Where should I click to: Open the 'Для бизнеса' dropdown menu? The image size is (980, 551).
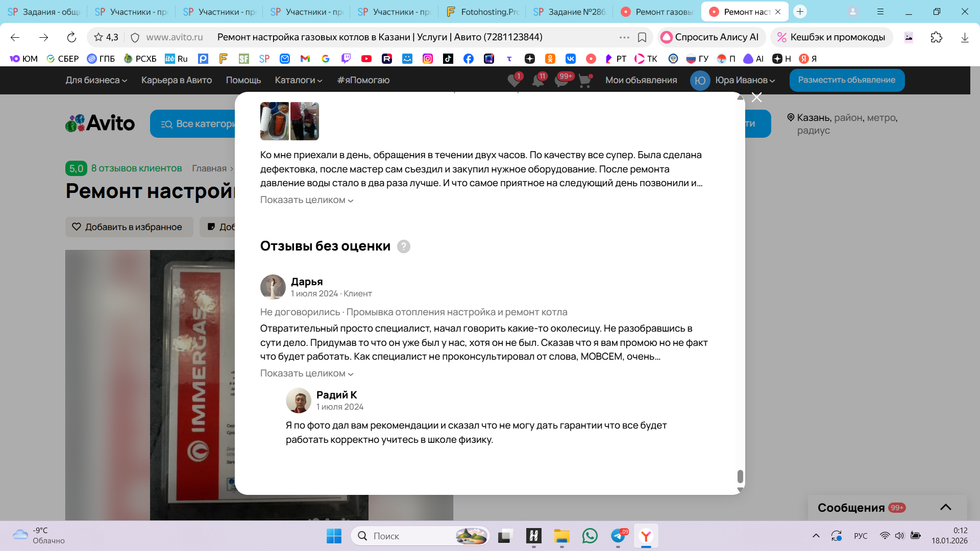coord(96,80)
